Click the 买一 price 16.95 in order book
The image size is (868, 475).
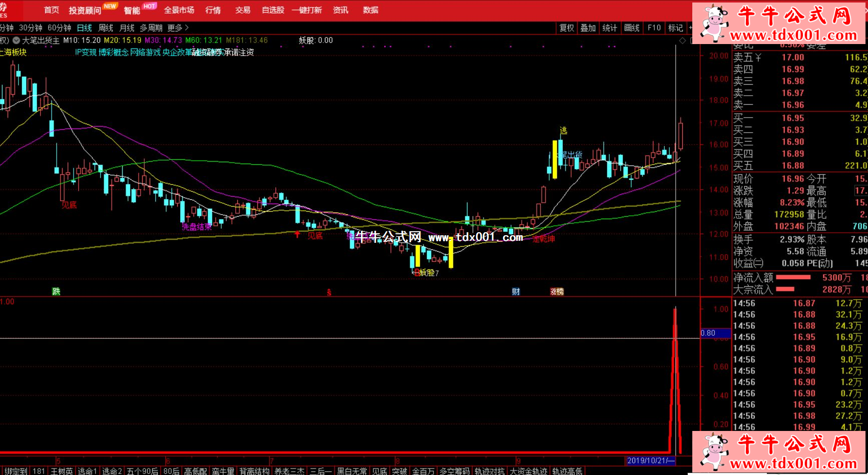coord(793,118)
